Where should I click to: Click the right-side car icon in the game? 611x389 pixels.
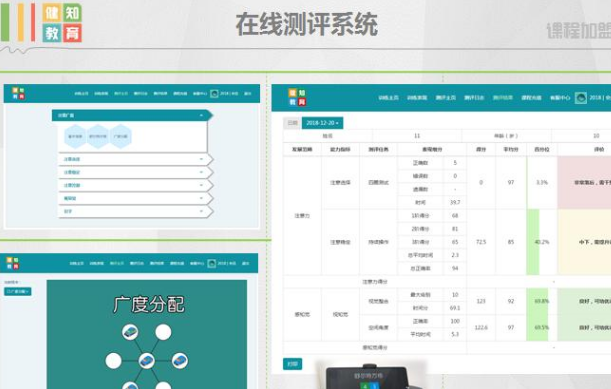[180, 361]
